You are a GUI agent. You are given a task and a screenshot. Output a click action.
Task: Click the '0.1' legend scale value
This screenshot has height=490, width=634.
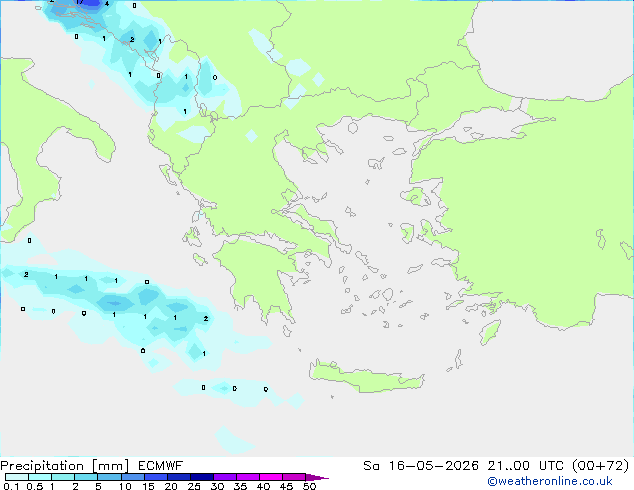11,486
